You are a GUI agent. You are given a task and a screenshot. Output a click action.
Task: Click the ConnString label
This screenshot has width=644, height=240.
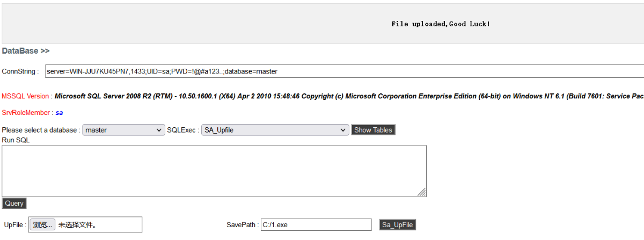tap(20, 71)
